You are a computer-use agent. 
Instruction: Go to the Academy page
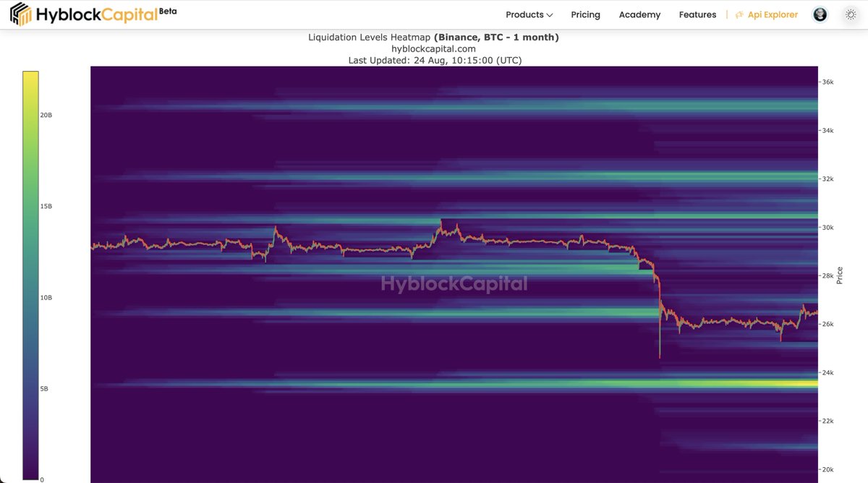point(639,14)
